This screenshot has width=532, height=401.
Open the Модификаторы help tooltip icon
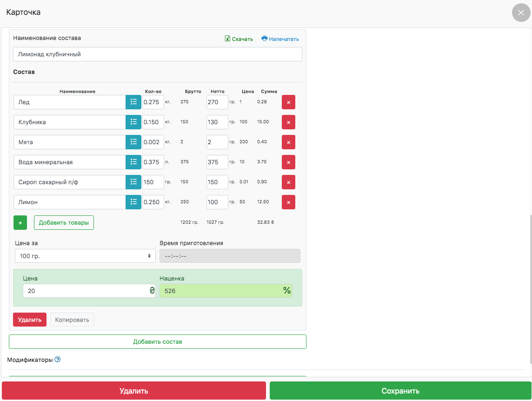(x=58, y=360)
